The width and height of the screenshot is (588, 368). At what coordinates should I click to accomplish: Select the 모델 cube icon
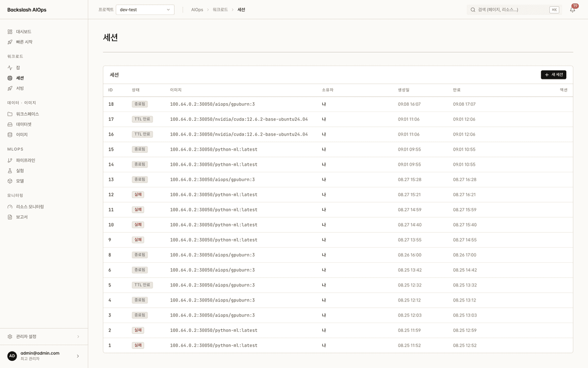click(10, 181)
